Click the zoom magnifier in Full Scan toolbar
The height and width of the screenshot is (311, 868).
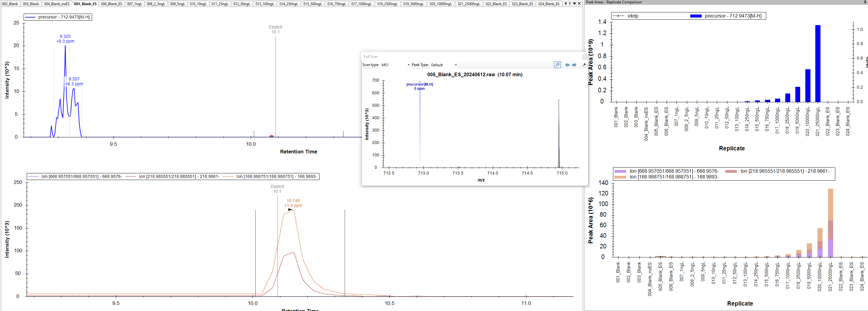[x=557, y=65]
